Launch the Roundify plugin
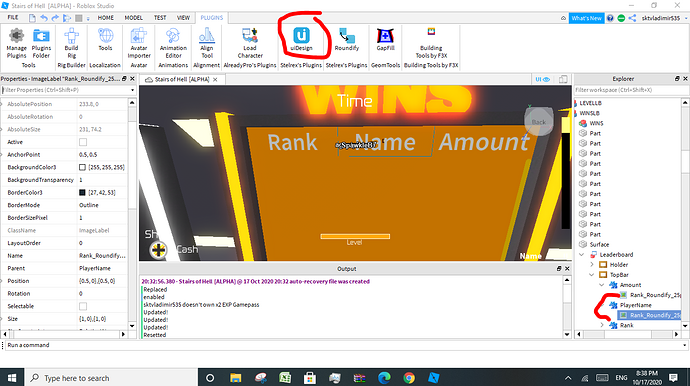690x386 pixels. point(347,39)
